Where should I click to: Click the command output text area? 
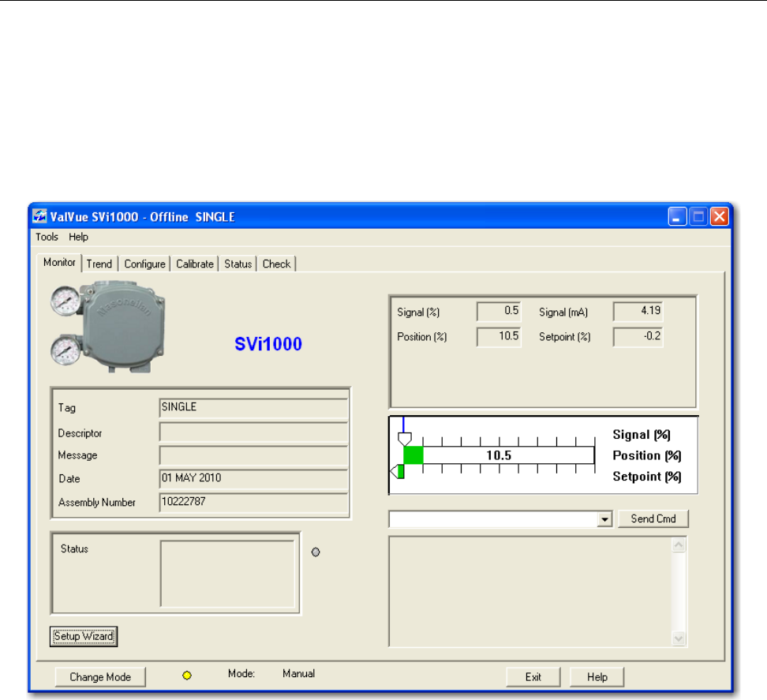[x=530, y=591]
